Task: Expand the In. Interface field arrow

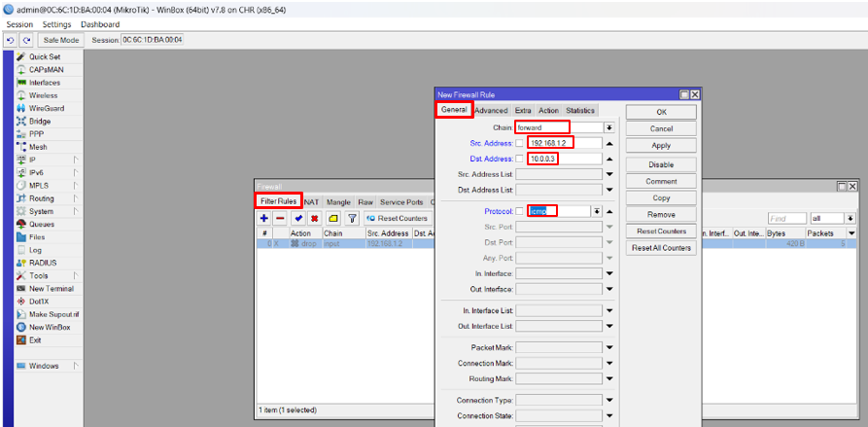Action: point(609,275)
